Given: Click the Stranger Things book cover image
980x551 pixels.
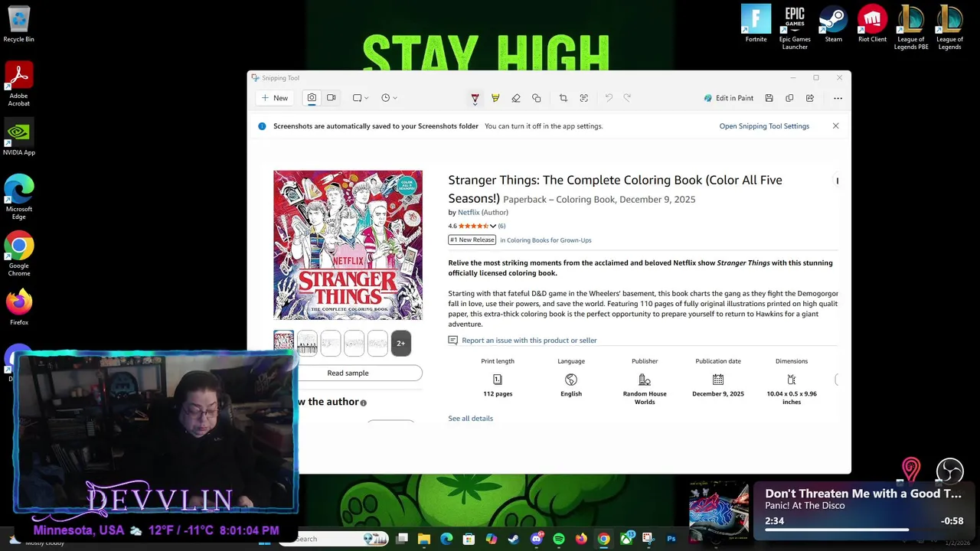Looking at the screenshot, I should click(x=348, y=245).
